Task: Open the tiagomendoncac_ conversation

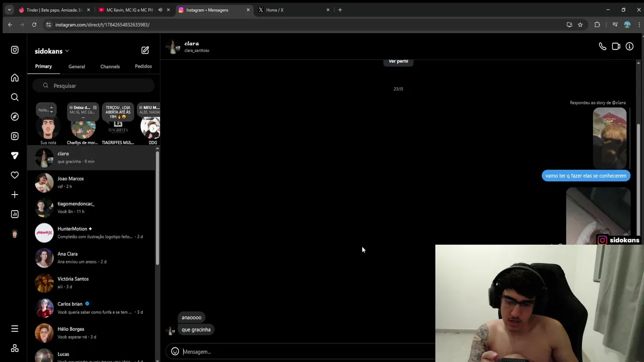Action: (x=92, y=208)
